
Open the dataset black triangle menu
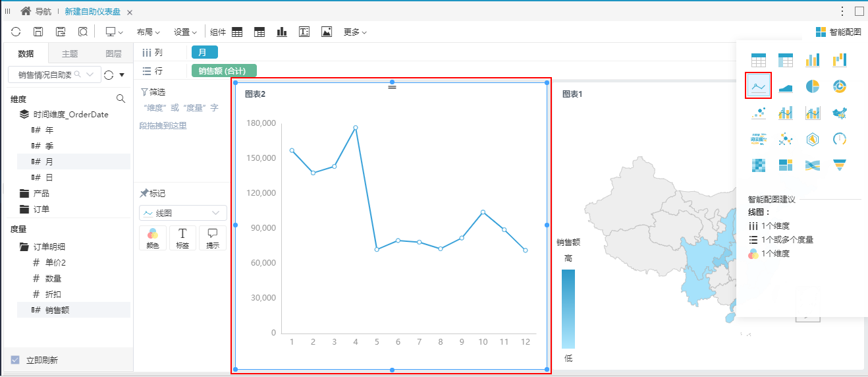pyautogui.click(x=122, y=75)
